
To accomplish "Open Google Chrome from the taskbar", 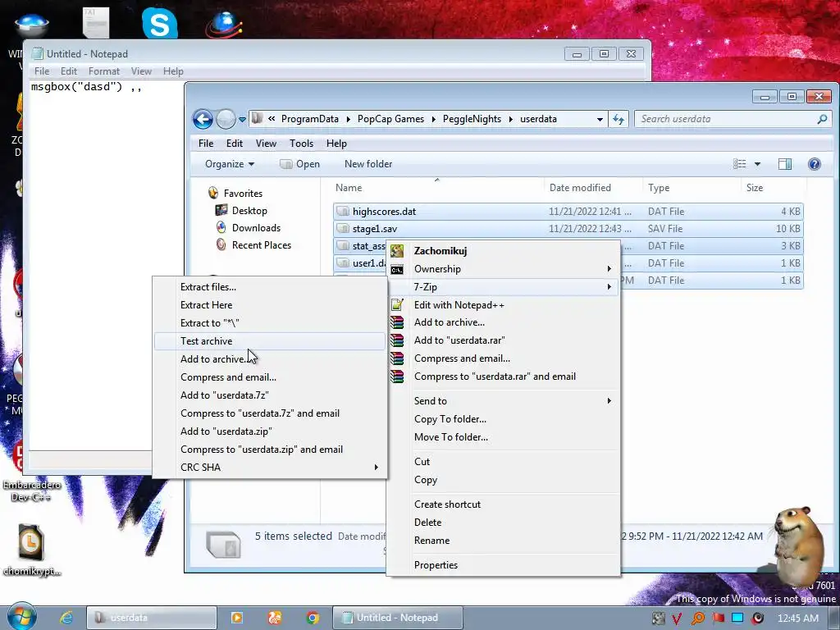I will (313, 618).
